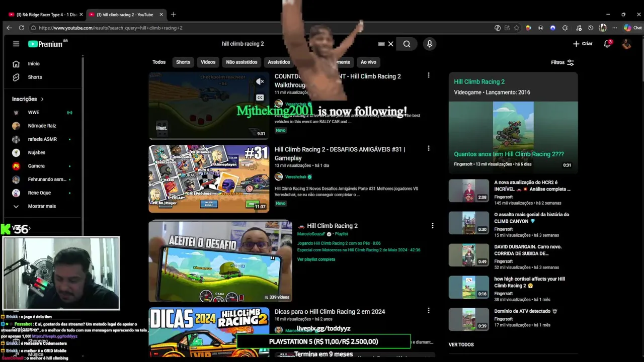Open Hill Climb Racing 2 game card title
Image resolution: width=644 pixels, height=362 pixels.
[x=479, y=81]
